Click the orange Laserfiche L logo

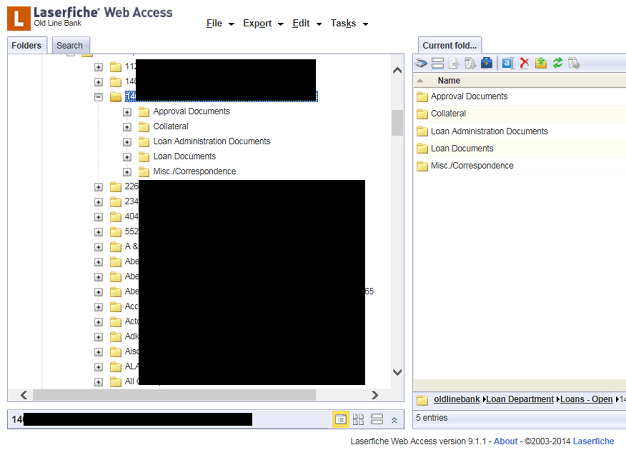[19, 18]
